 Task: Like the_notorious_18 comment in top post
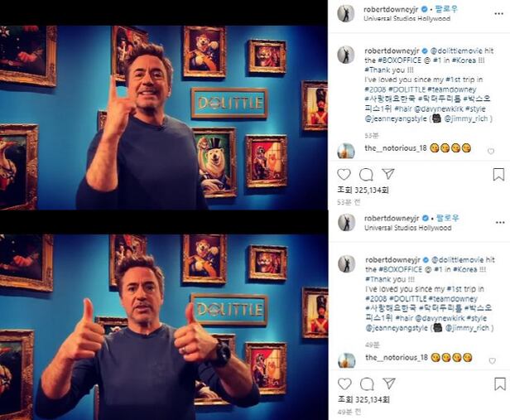pyautogui.click(x=491, y=151)
